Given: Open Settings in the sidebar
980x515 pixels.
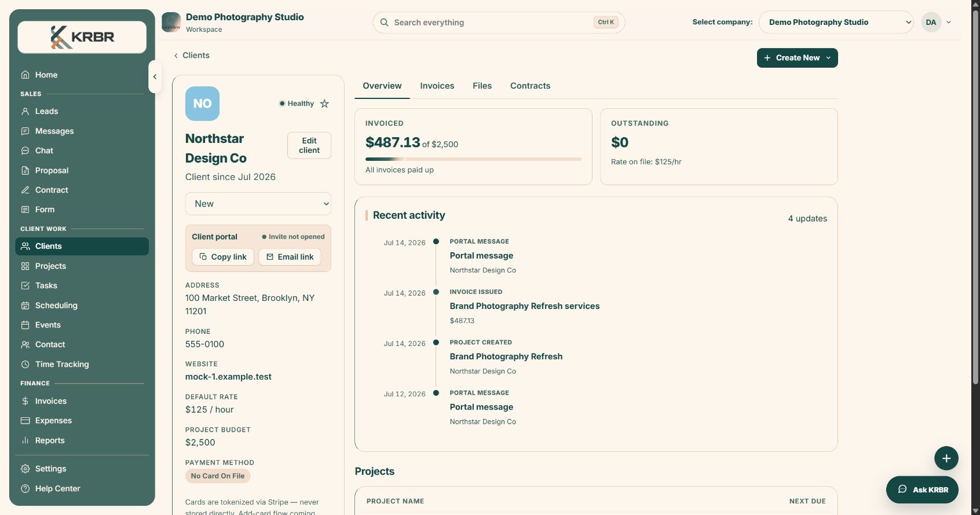Looking at the screenshot, I should tap(82, 469).
